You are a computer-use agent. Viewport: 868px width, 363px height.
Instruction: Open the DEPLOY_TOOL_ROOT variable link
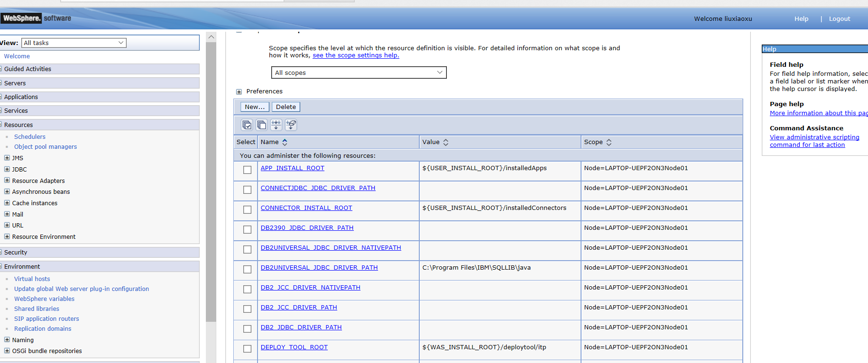(294, 347)
